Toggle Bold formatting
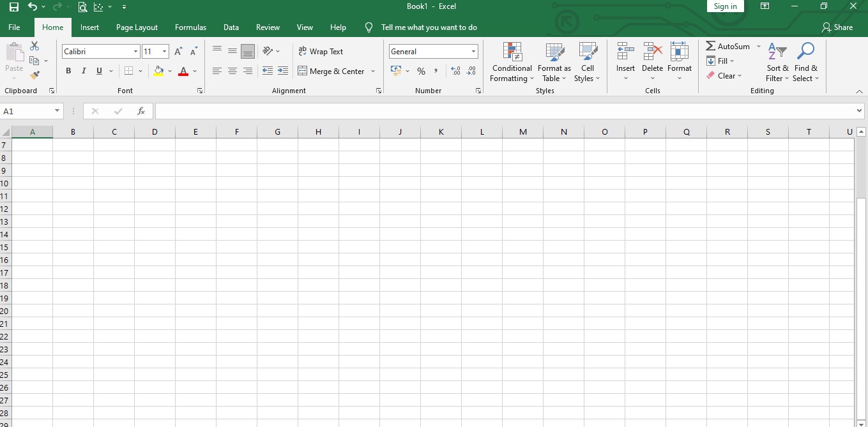Viewport: 868px width, 427px height. click(x=68, y=71)
